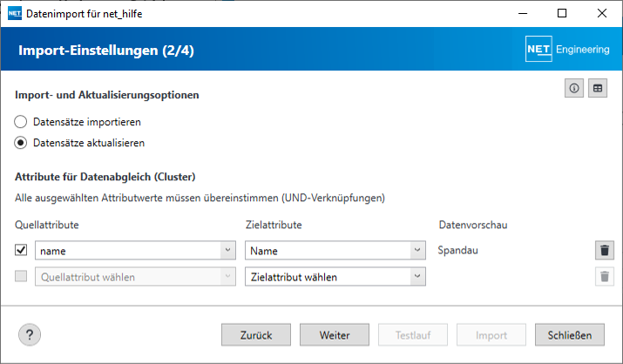Click the 'Quellattribute' column label
Screen dimensions: 623x364
[x=47, y=225]
